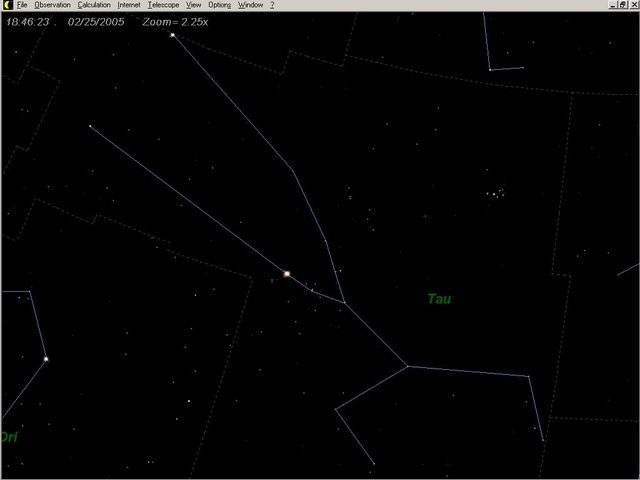Open the Calculation menu

click(94, 5)
